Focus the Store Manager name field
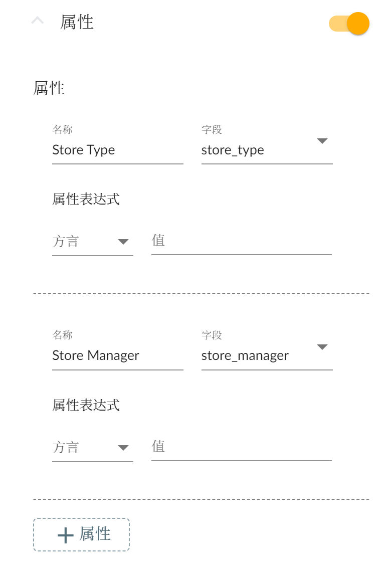Viewport: 392px width, 570px height. click(x=117, y=356)
